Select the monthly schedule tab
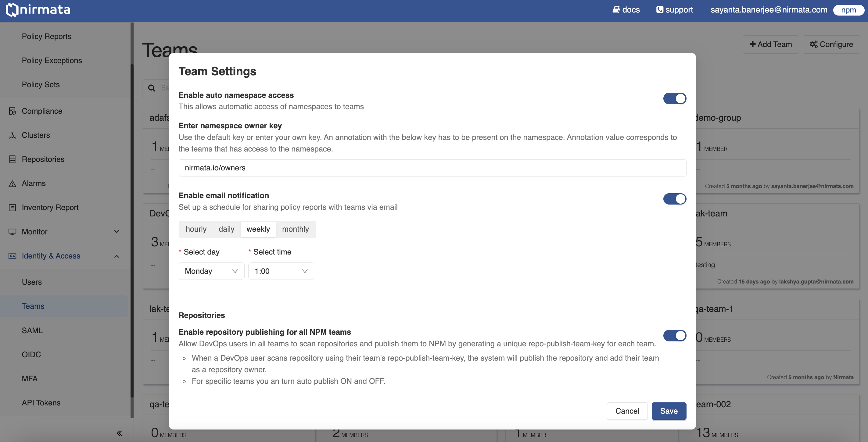This screenshot has height=442, width=868. (295, 229)
